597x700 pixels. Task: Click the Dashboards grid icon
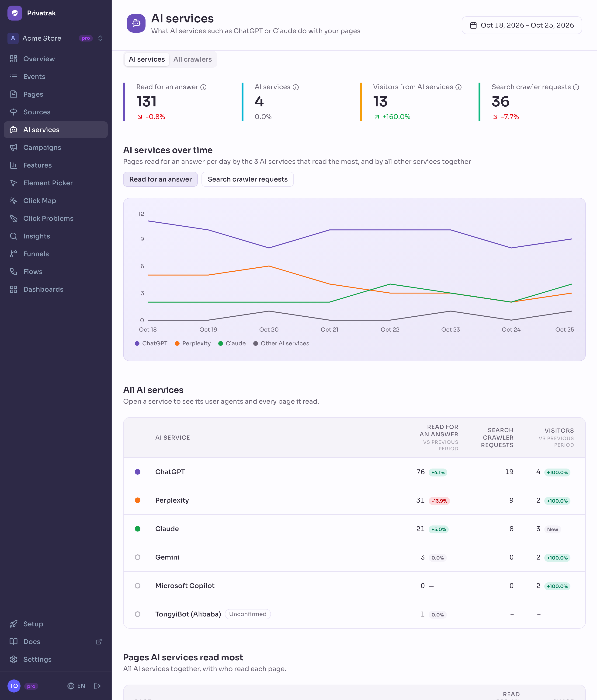pyautogui.click(x=14, y=290)
